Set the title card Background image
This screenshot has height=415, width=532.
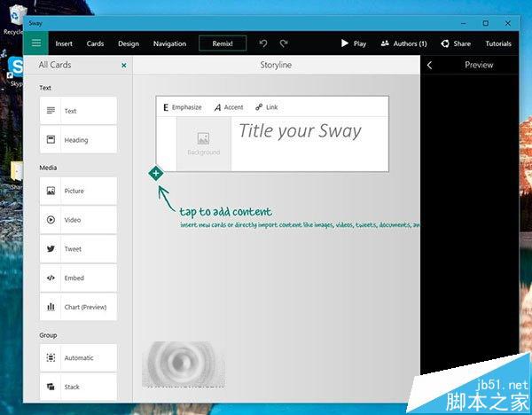(204, 144)
